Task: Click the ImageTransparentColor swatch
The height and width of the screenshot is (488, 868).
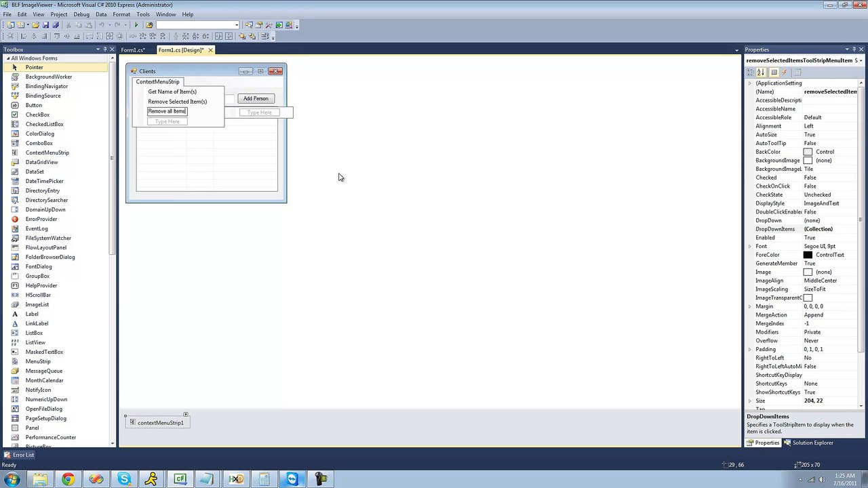Action: pyautogui.click(x=808, y=298)
